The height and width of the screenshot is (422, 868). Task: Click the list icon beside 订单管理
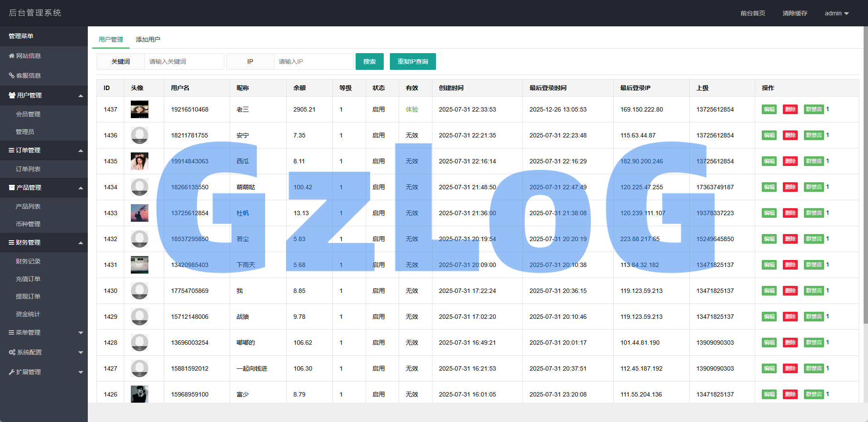tap(11, 150)
